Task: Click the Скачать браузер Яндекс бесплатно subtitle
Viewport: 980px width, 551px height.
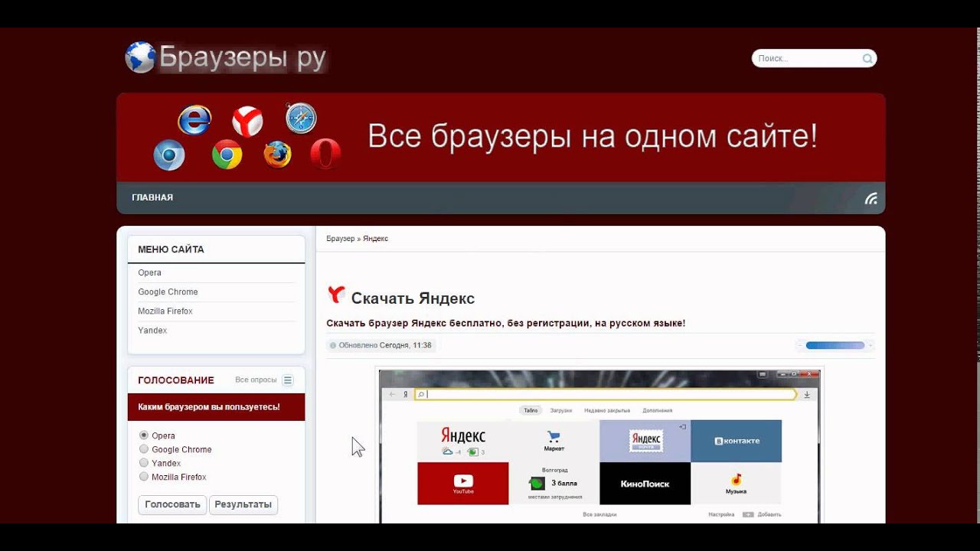Action: click(505, 324)
